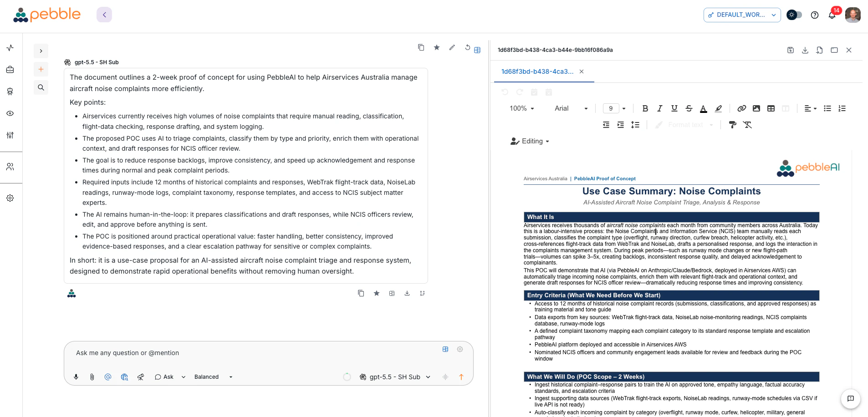Toggle canvas layout icon at top of chat
Viewport: 868px width, 417px height.
(x=477, y=50)
